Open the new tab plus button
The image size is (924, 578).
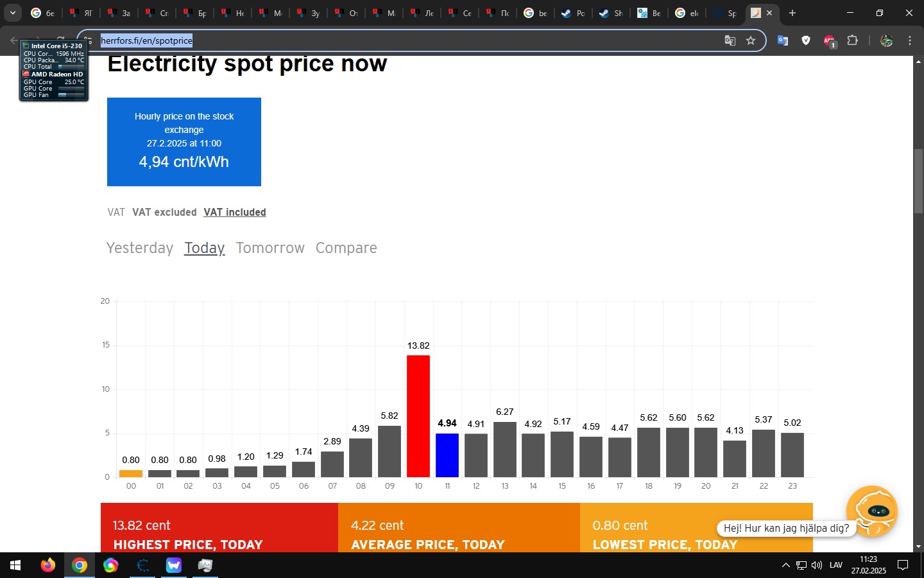[x=792, y=13]
